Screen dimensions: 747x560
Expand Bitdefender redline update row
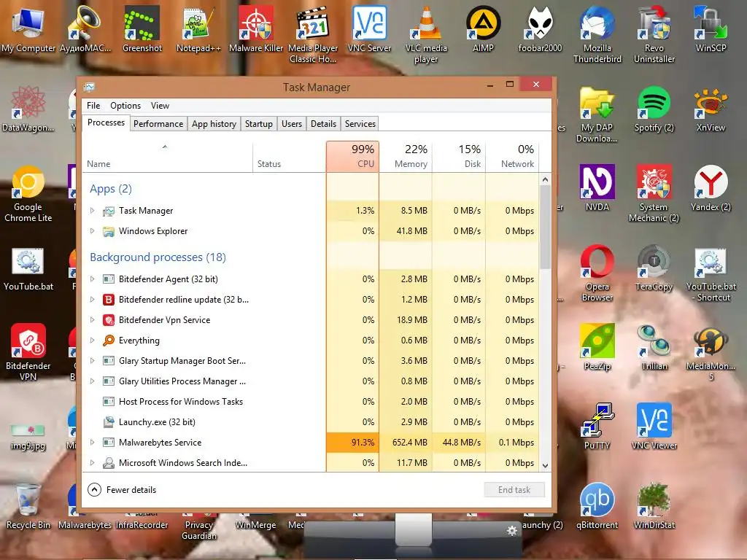point(93,300)
